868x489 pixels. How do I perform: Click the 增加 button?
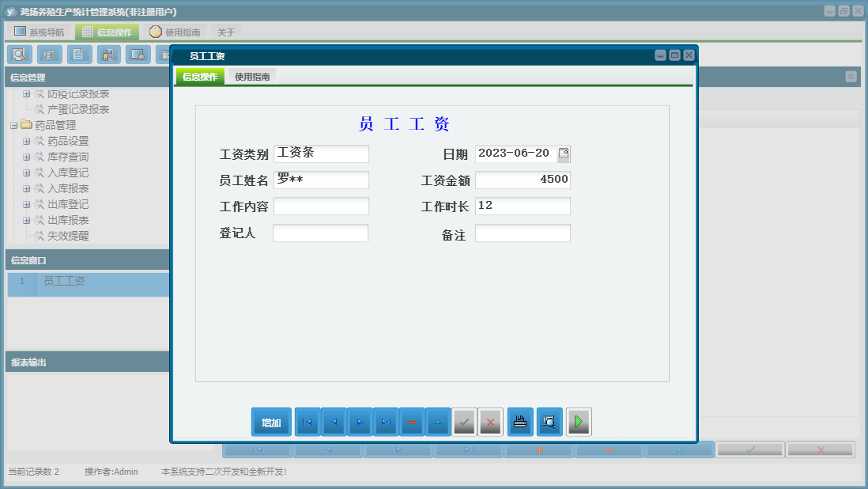click(271, 423)
